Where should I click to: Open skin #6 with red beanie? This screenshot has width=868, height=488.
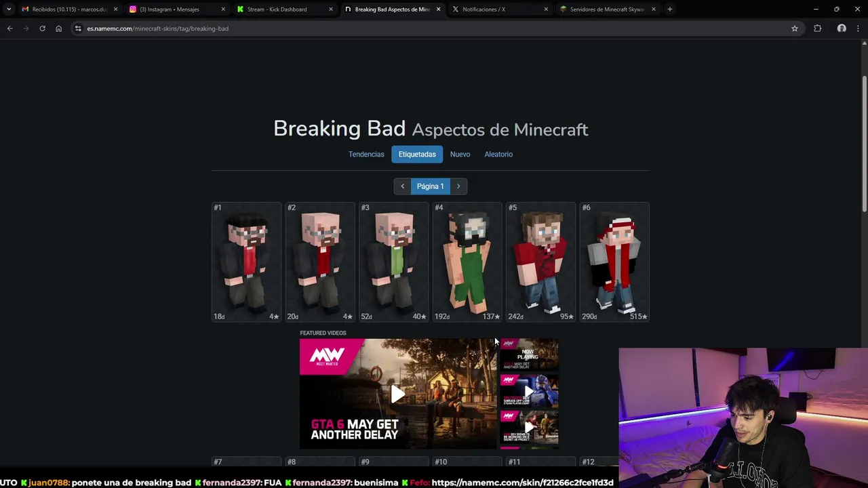tap(614, 262)
